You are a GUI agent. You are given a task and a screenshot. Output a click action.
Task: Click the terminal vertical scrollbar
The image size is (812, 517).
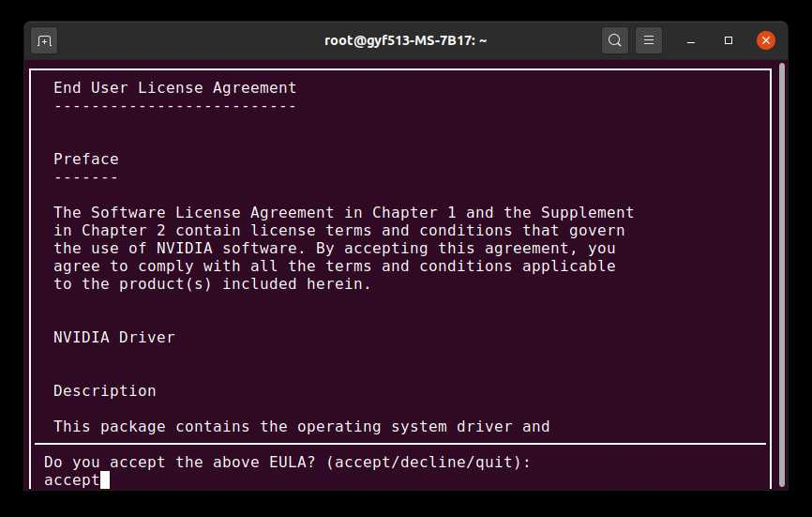pos(782,275)
